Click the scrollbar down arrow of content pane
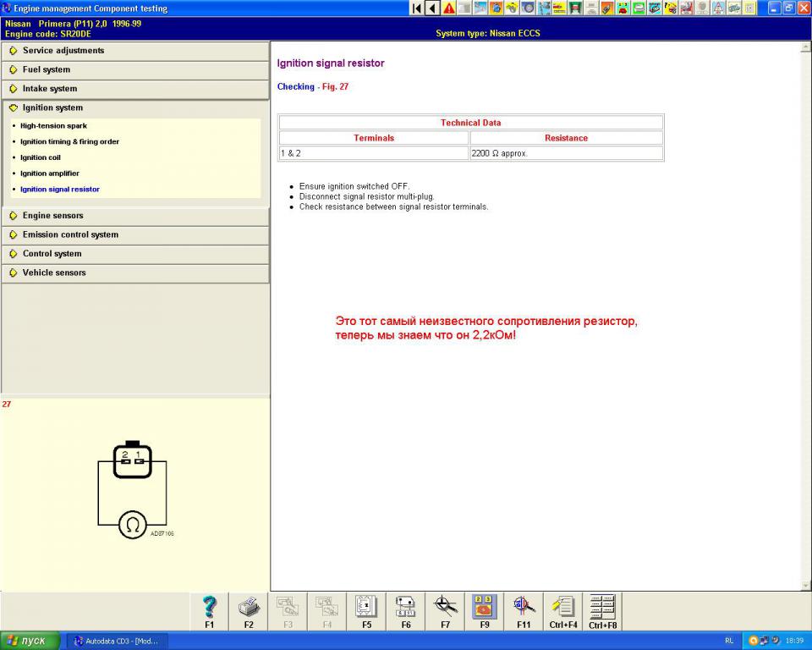Viewport: 812px width, 650px height. click(x=805, y=586)
